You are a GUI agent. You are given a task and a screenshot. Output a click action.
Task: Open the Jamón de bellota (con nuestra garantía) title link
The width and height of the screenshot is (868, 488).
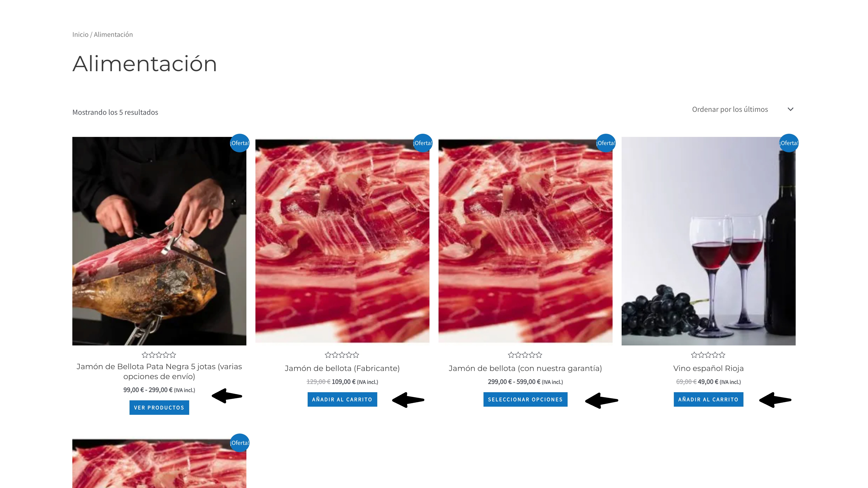pos(525,368)
